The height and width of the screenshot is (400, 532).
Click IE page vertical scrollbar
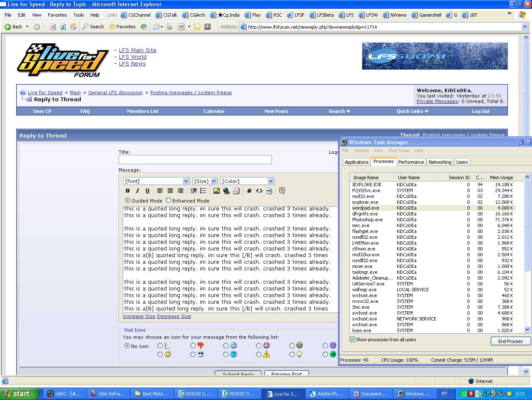(x=526, y=204)
